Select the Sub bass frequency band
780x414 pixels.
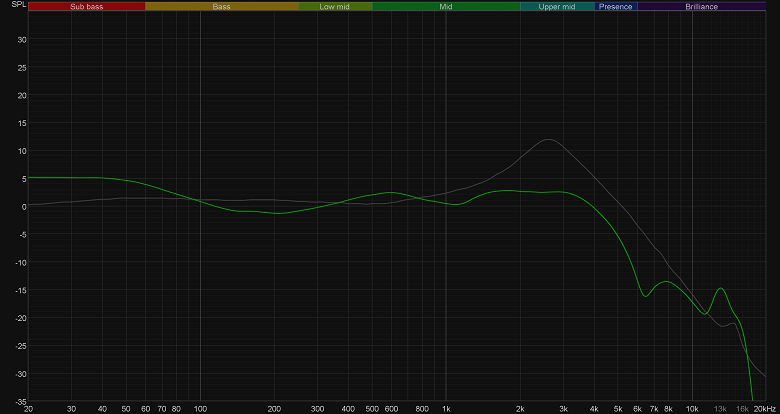(x=87, y=6)
